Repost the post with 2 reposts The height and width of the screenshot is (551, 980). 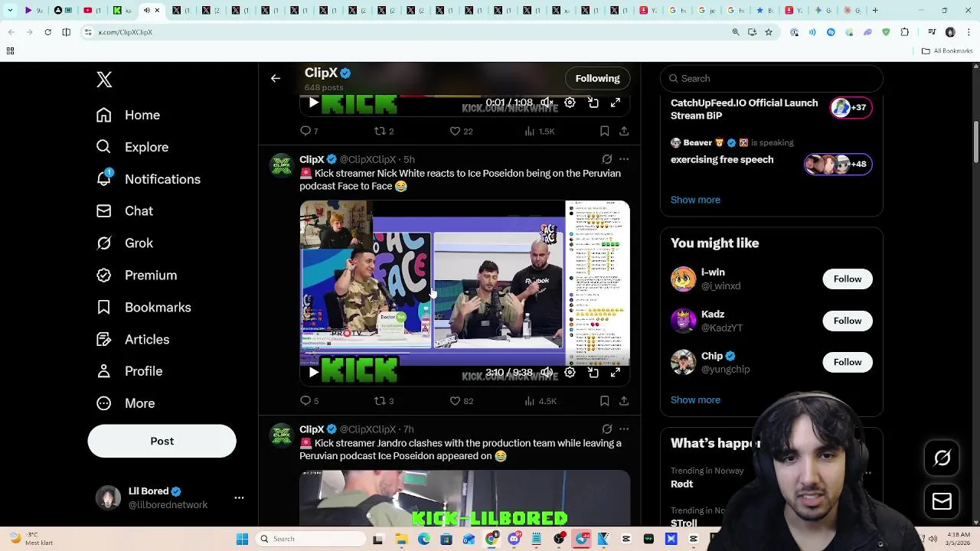[384, 131]
